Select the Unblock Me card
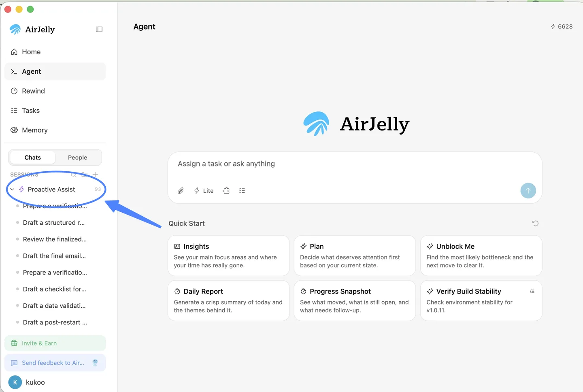 [x=481, y=256]
